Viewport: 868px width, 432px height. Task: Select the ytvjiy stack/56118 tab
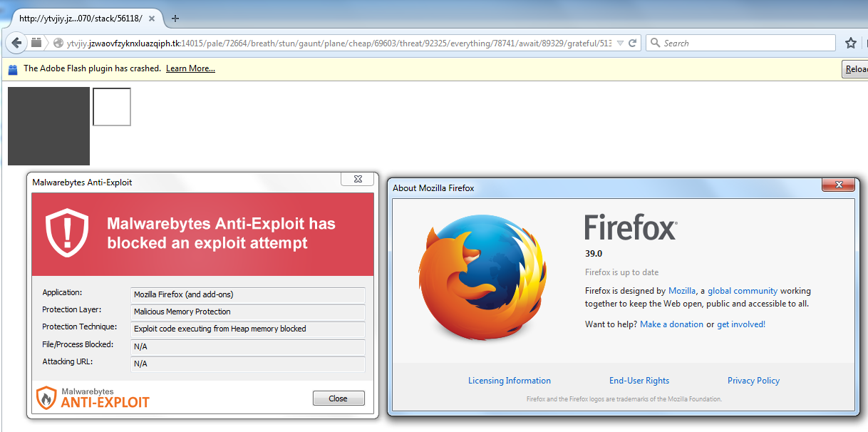83,18
